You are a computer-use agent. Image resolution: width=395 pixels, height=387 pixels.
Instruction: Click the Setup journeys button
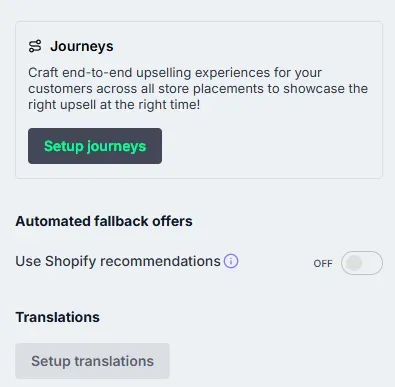(x=95, y=146)
